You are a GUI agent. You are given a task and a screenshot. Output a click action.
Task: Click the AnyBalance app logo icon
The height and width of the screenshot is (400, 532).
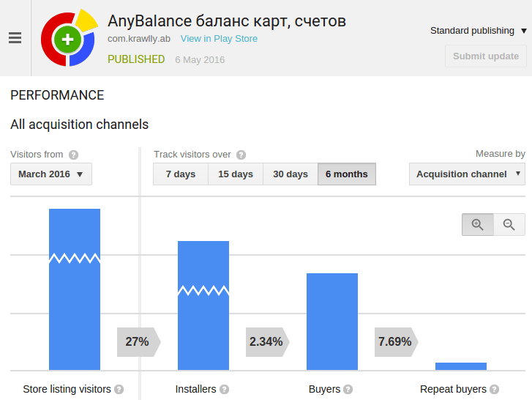tap(68, 39)
